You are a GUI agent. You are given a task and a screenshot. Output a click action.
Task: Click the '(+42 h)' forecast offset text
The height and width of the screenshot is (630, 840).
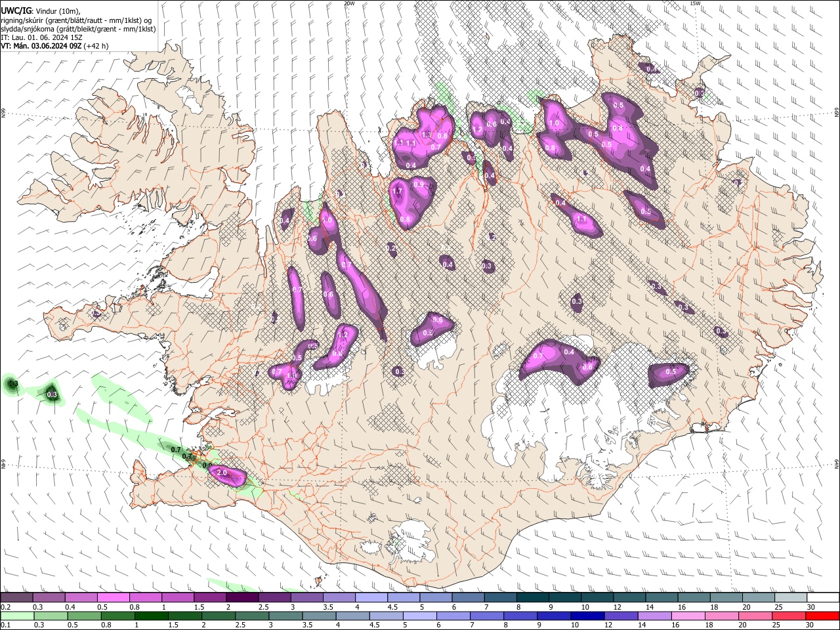point(96,46)
